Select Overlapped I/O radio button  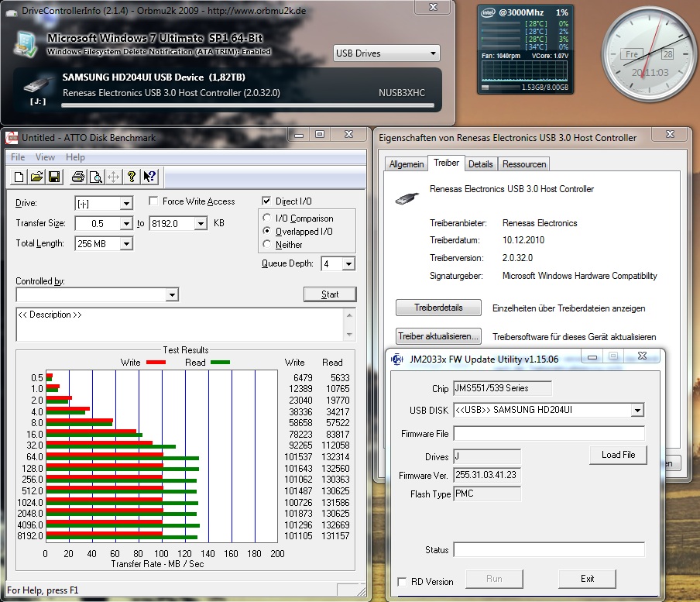click(267, 231)
